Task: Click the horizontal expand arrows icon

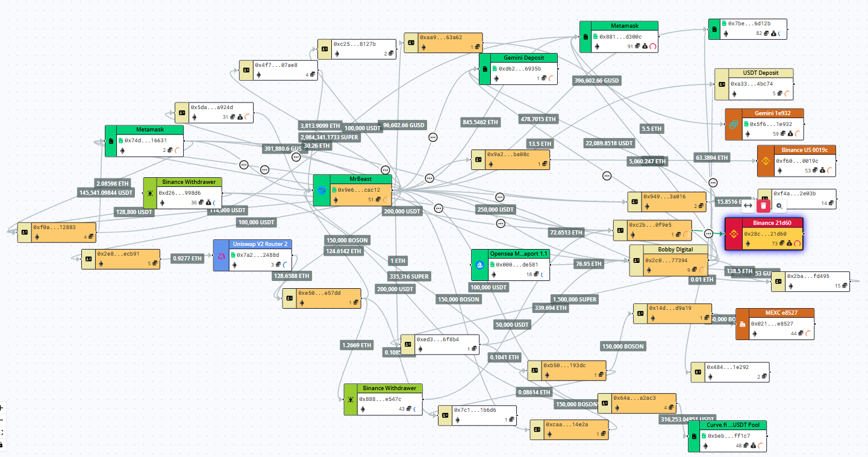Action: point(748,206)
